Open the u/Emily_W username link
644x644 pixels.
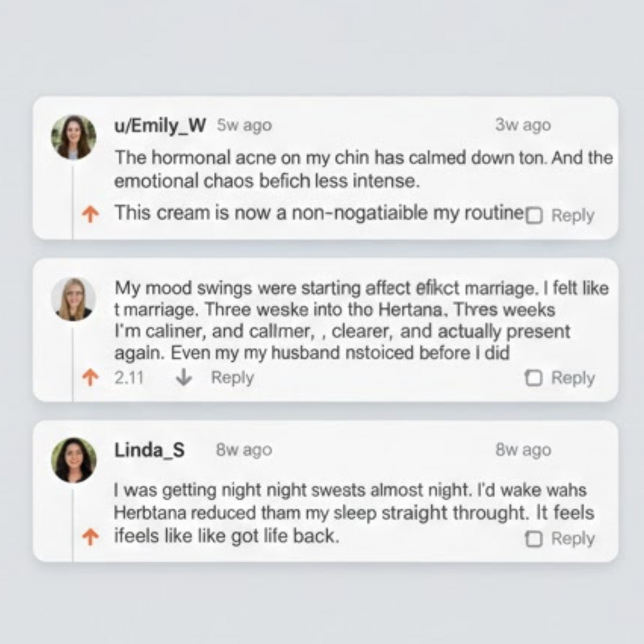pos(160,126)
